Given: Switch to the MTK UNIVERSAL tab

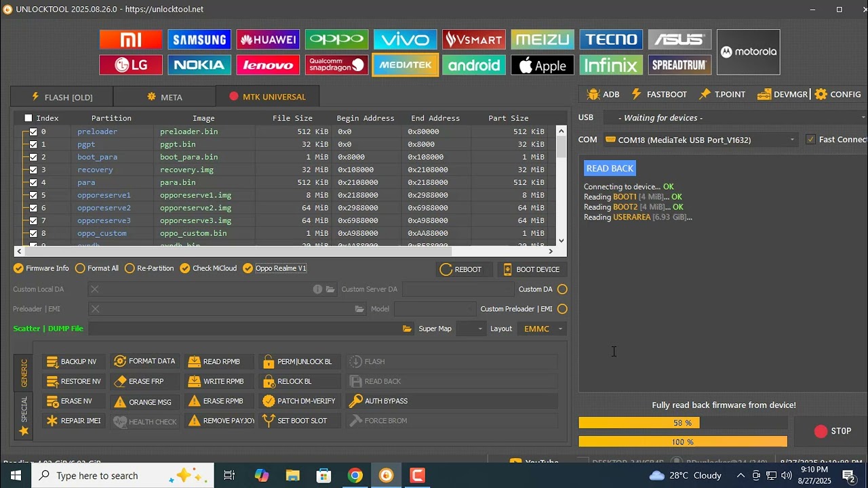Looking at the screenshot, I should point(267,96).
